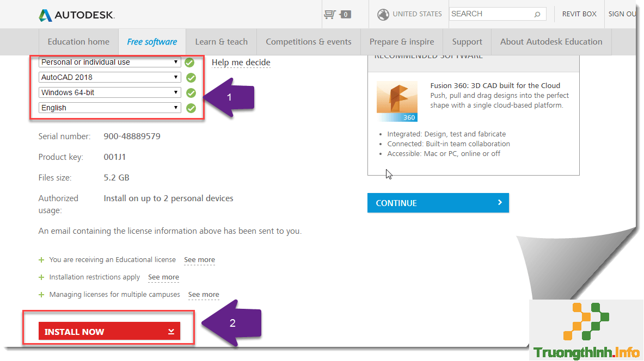Viewport: 644px width, 361px height.
Task: Click the search magnifier icon
Action: coord(537,14)
